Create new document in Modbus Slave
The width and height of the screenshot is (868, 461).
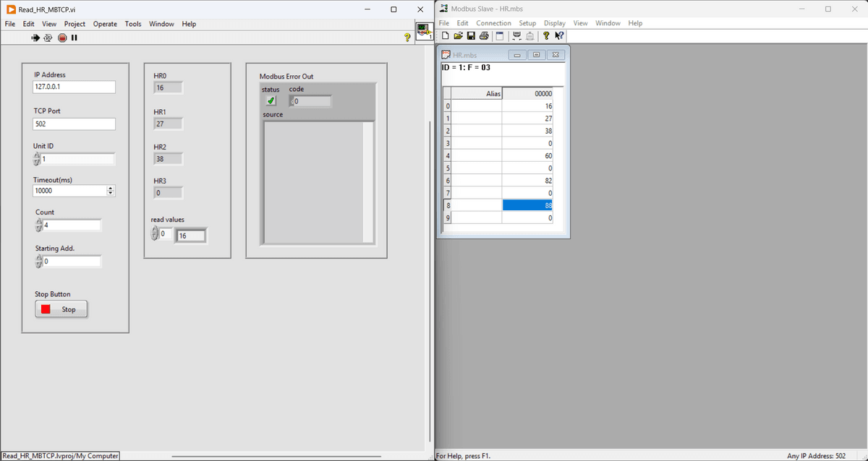pyautogui.click(x=446, y=36)
